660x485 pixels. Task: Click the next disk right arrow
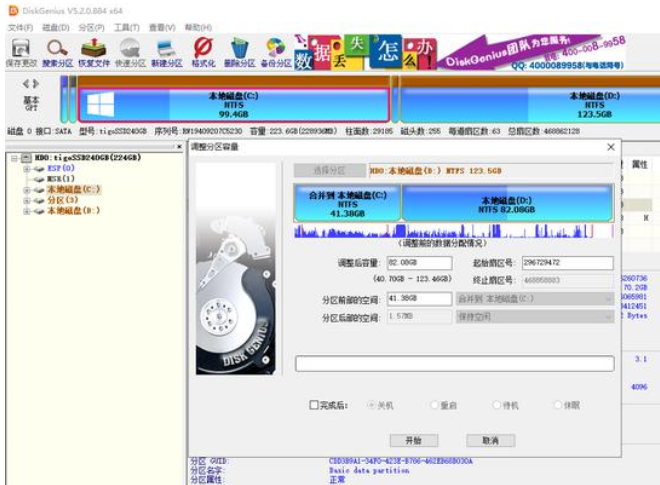(x=36, y=84)
